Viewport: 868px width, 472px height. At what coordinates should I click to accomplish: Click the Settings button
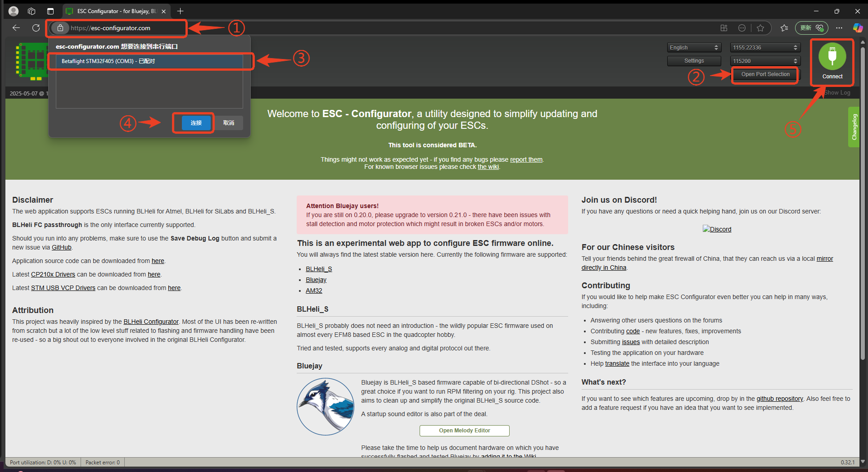(694, 61)
